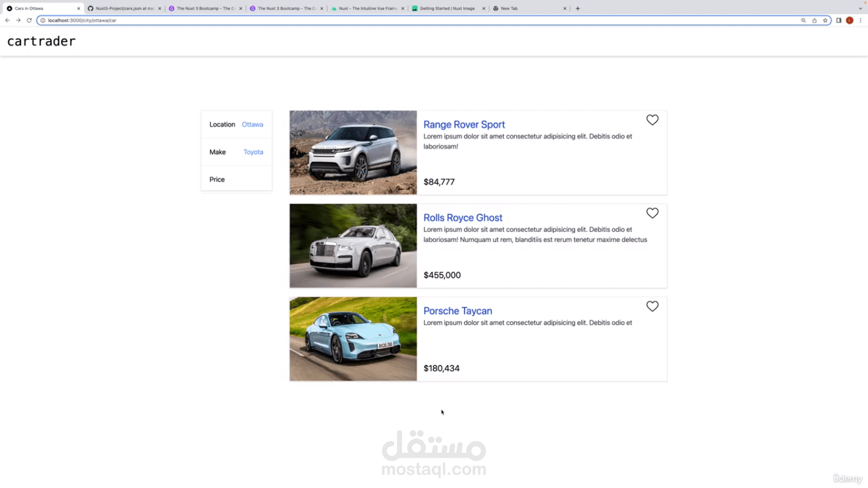Open the Rolls Royce Ghost listing title

[x=463, y=218]
